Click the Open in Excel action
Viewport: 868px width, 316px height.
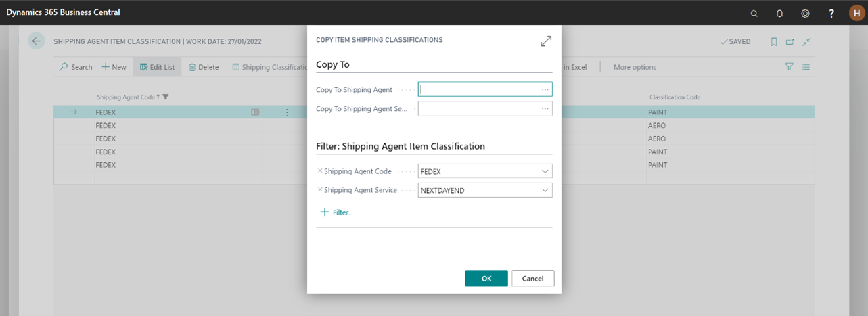(x=574, y=67)
